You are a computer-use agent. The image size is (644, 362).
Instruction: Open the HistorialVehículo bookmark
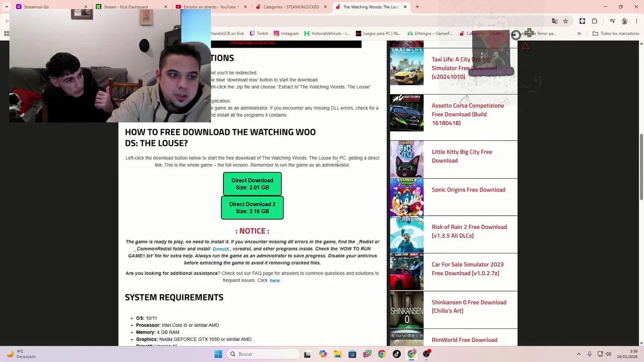pos(327,34)
